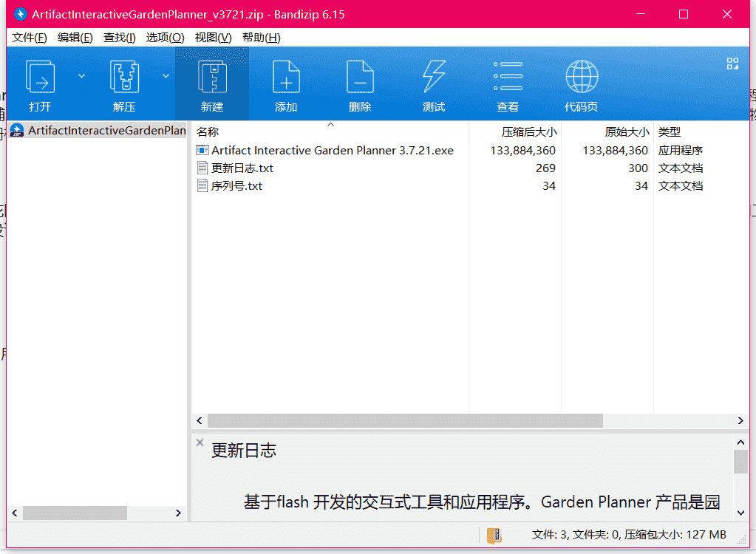Click the Bandizip title bar logo icon
This screenshot has height=554, width=756.
pos(20,15)
